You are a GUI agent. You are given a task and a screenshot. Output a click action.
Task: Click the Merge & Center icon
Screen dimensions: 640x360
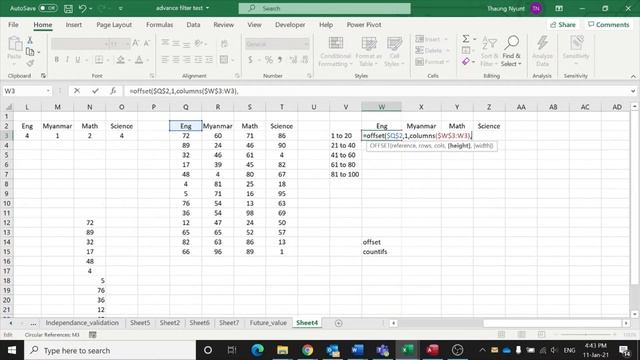[x=224, y=60]
